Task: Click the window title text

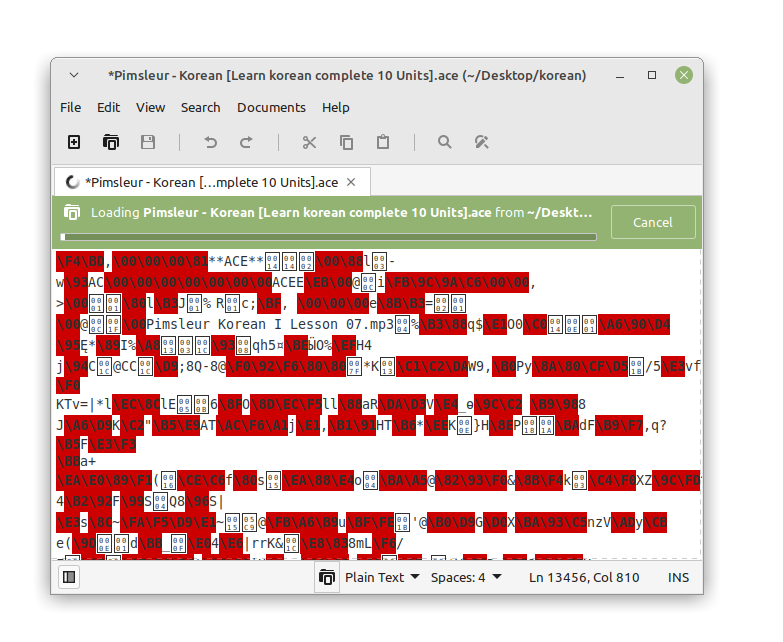Action: (x=347, y=75)
